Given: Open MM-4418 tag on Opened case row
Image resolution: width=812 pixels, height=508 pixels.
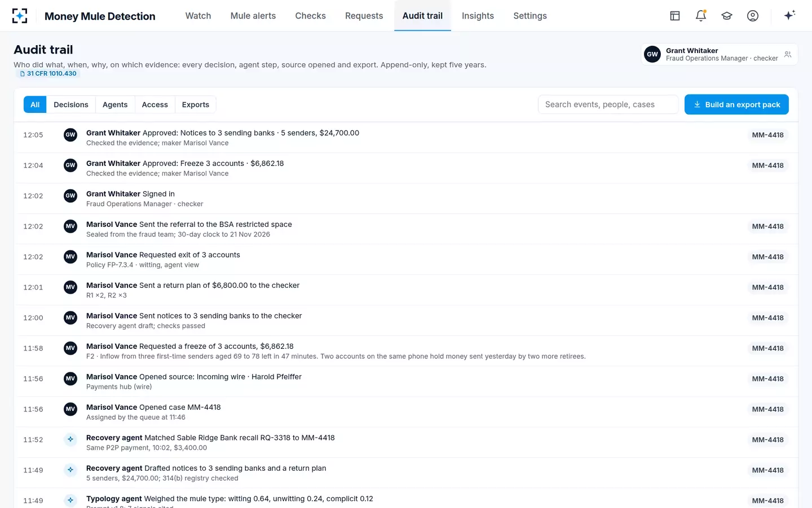Looking at the screenshot, I should coord(768,409).
